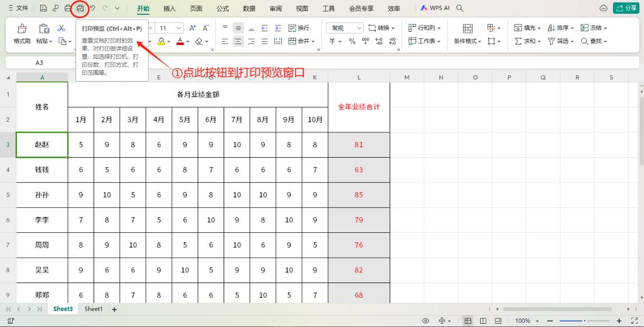Click the increase indent icon

(278, 28)
